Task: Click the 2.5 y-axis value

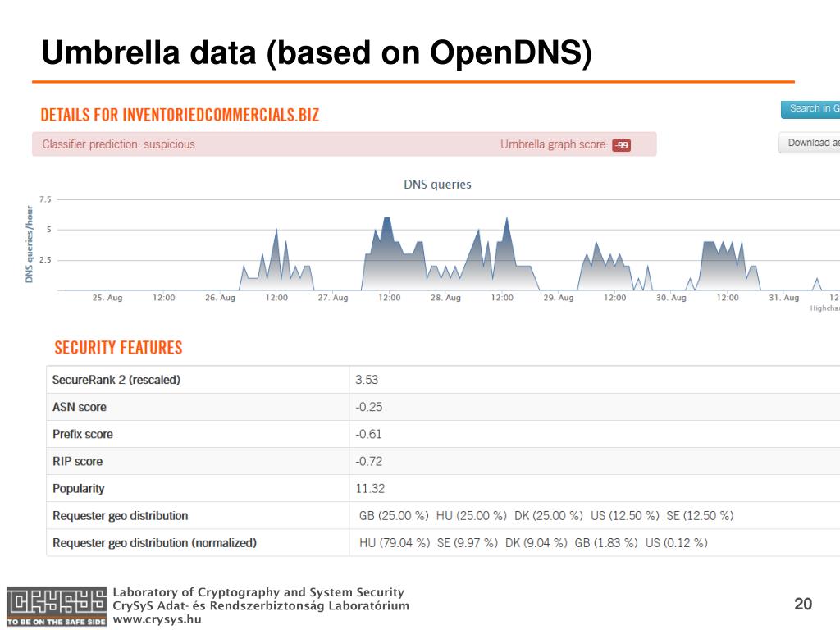Action: (x=45, y=260)
